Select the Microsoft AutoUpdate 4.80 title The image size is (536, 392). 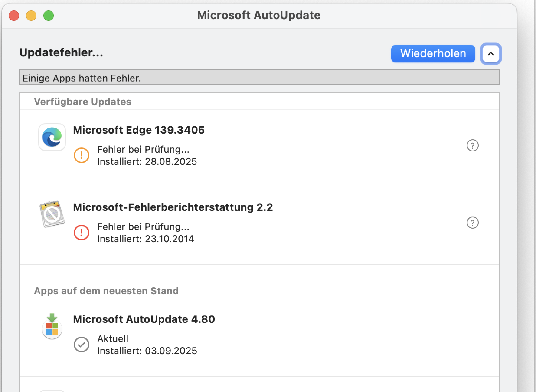[144, 319]
